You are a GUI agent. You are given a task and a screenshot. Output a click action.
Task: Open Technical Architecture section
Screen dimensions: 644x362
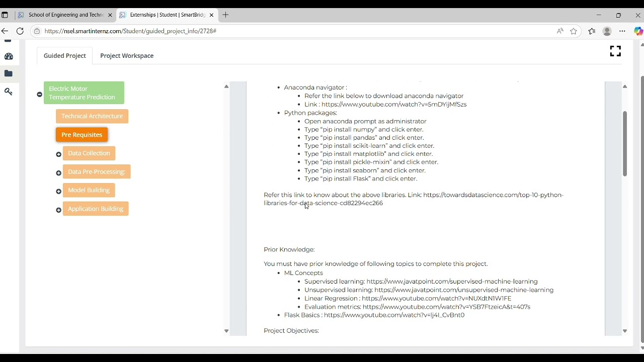coord(92,116)
